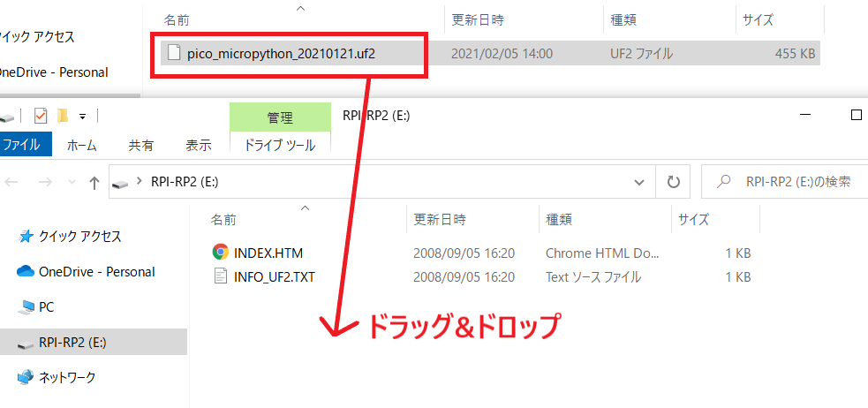The image size is (868, 408).
Task: Refresh the RPI-RP2 folder view
Action: pyautogui.click(x=673, y=182)
